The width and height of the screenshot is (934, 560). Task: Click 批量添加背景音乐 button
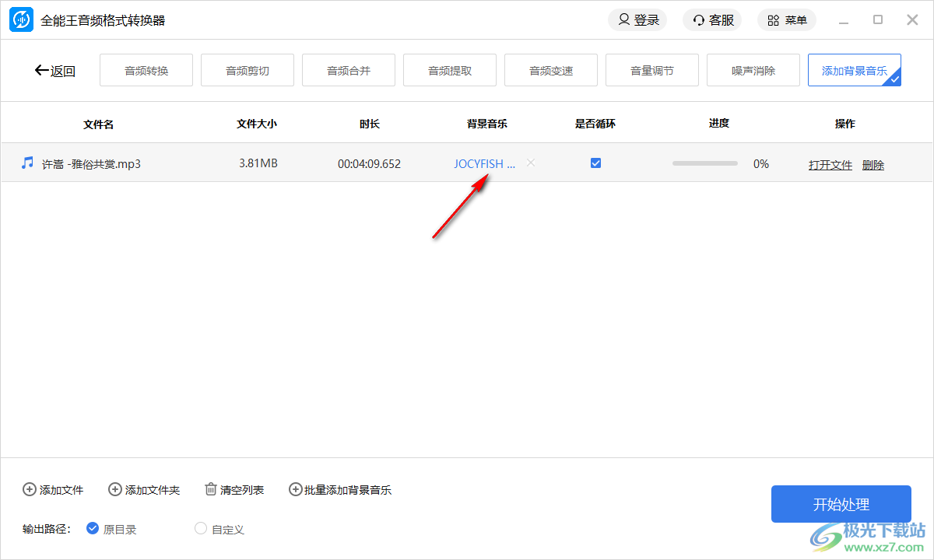click(x=340, y=490)
